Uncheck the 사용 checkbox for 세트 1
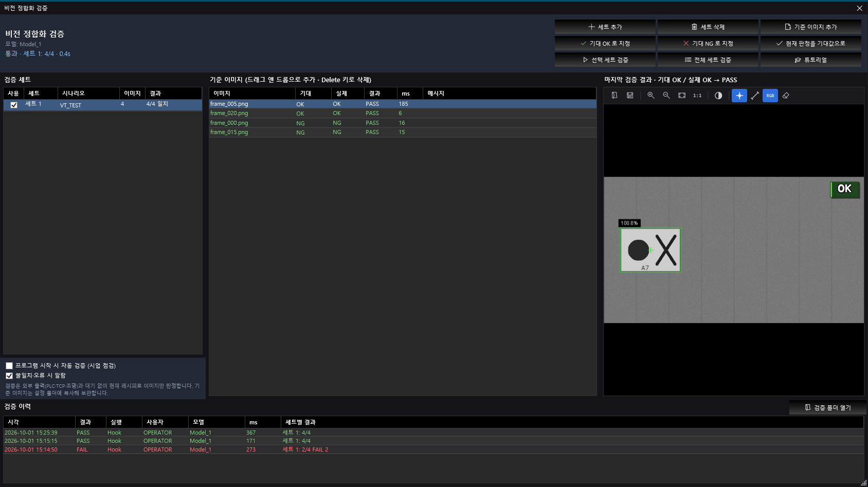Screen dimensions: 868x487 point(14,105)
